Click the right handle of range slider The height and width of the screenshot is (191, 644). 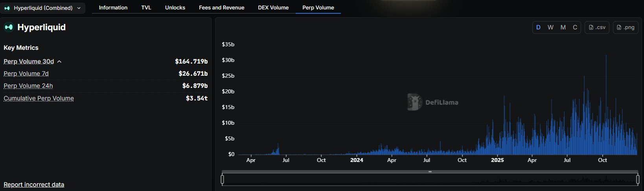tap(637, 179)
